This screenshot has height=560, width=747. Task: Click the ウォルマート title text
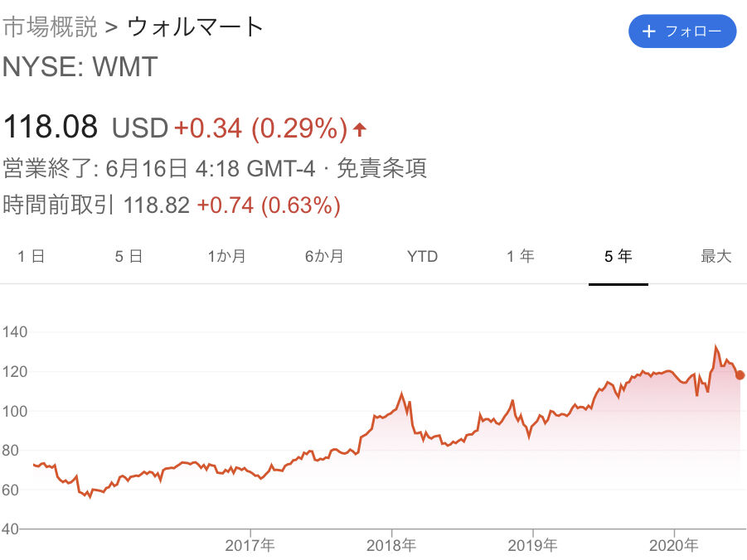pos(196,27)
